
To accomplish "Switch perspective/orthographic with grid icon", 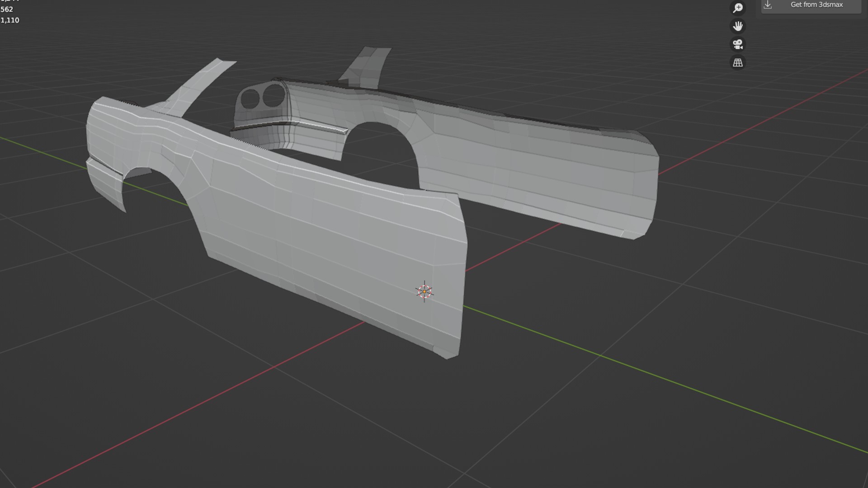I will click(x=738, y=63).
